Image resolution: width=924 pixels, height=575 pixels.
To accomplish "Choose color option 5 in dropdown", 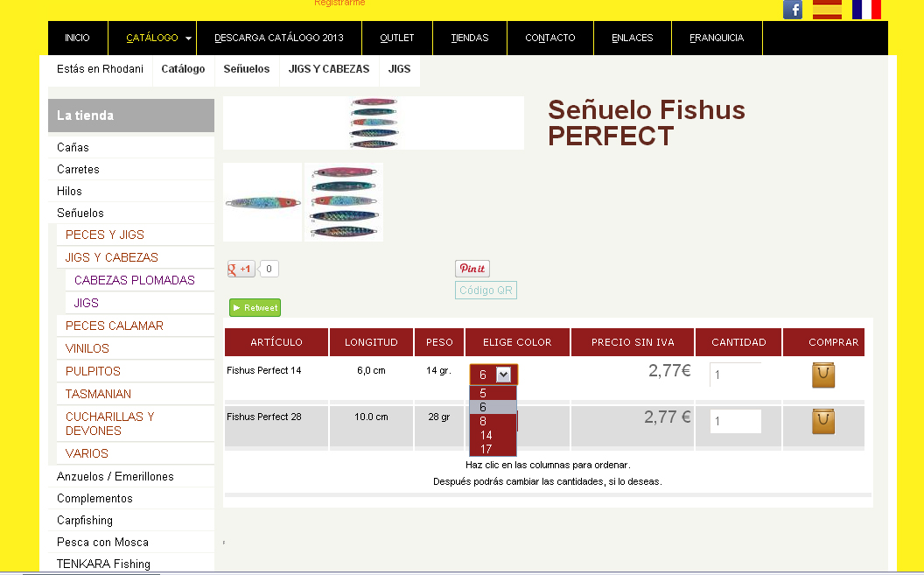I will tap(493, 393).
